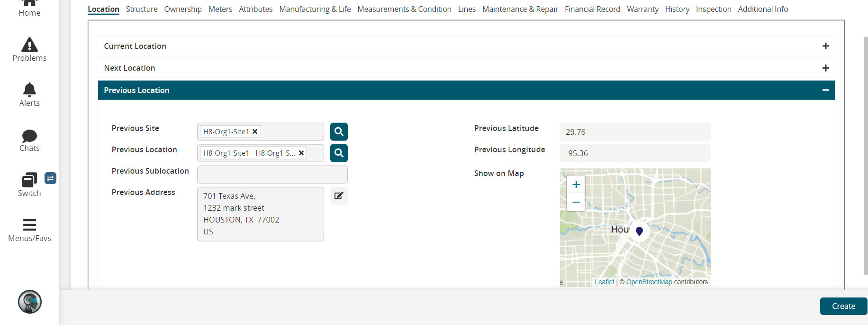Click the Show on Map label
This screenshot has height=325, width=868.
(x=499, y=173)
